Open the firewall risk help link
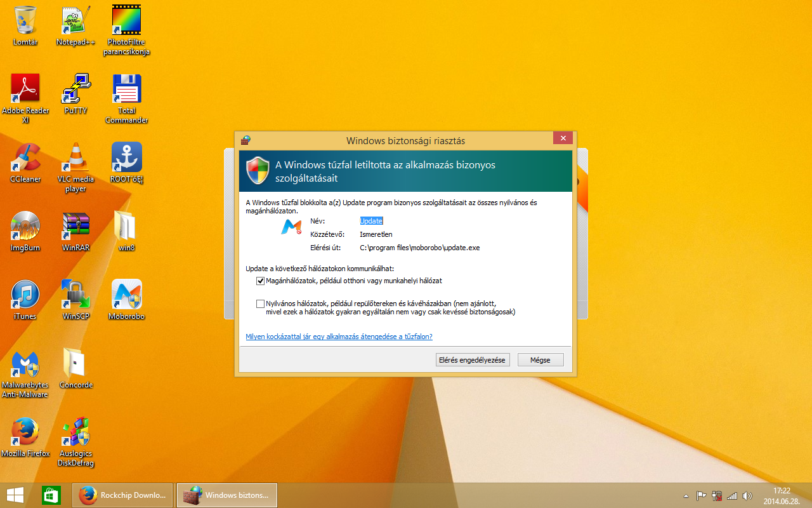Screen dimensions: 812x508 (x=339, y=337)
